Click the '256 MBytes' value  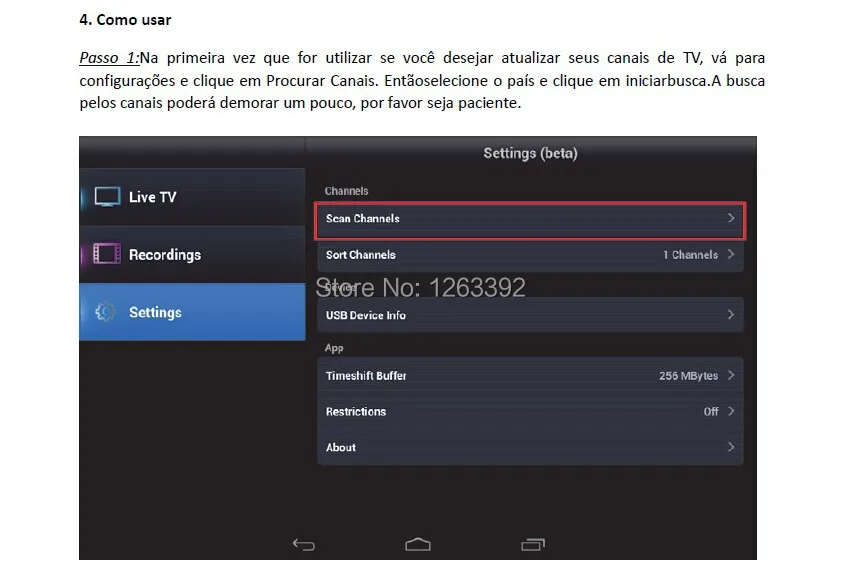[688, 376]
